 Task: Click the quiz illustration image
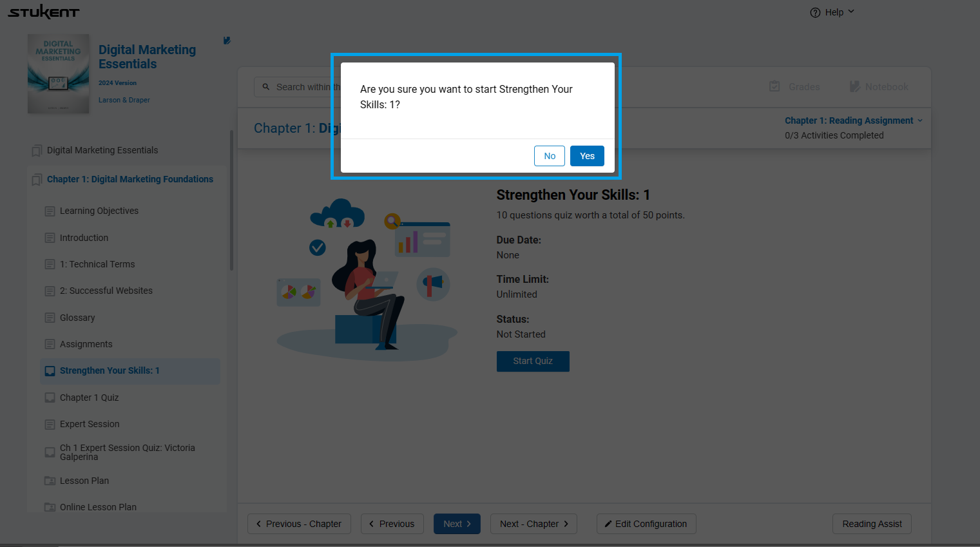coord(367,279)
